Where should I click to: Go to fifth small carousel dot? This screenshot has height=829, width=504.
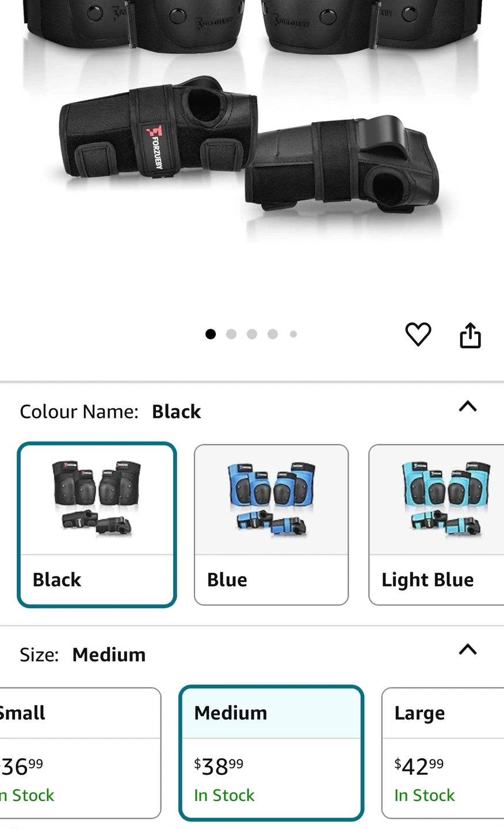293,334
